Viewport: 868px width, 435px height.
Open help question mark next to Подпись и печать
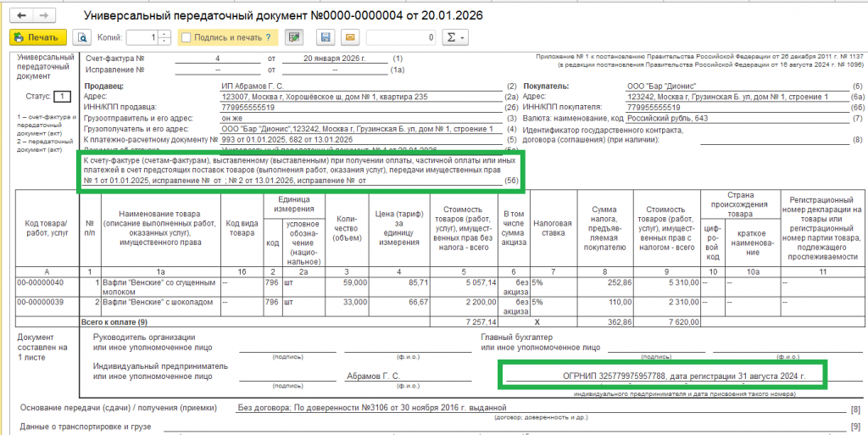pyautogui.click(x=268, y=37)
